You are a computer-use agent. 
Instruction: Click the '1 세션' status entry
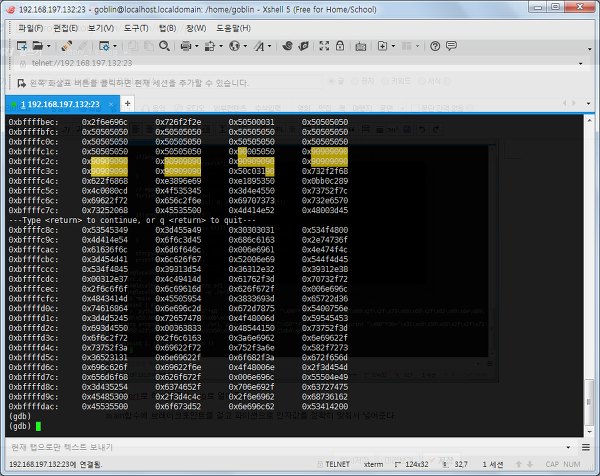tap(492, 464)
